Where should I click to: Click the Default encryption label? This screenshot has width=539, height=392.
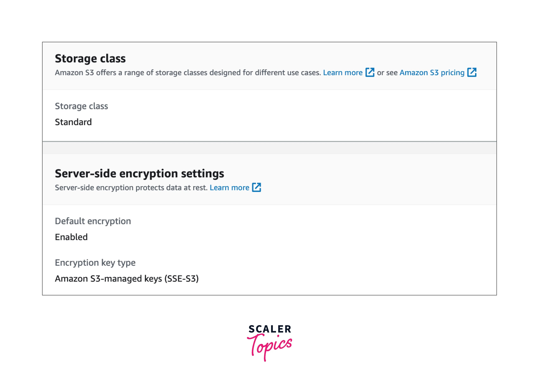coord(93,221)
